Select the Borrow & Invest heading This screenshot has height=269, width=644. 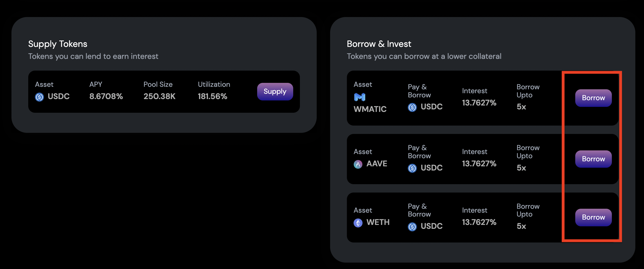(379, 44)
